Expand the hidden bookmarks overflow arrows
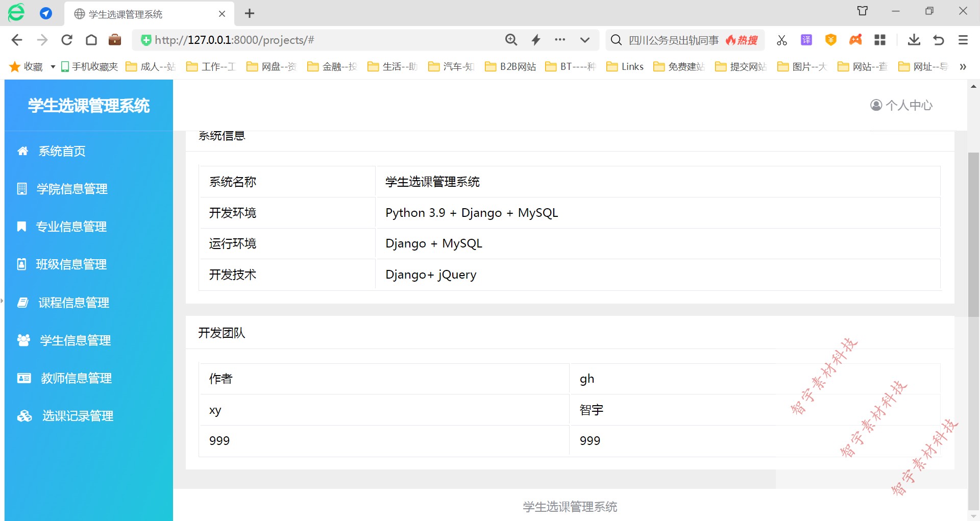This screenshot has height=521, width=980. tap(963, 67)
